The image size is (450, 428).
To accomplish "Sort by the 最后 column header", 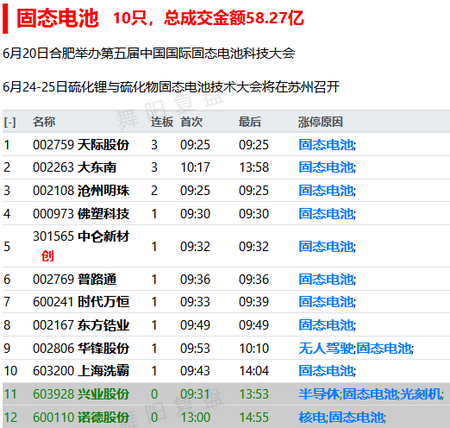I will pos(250,122).
